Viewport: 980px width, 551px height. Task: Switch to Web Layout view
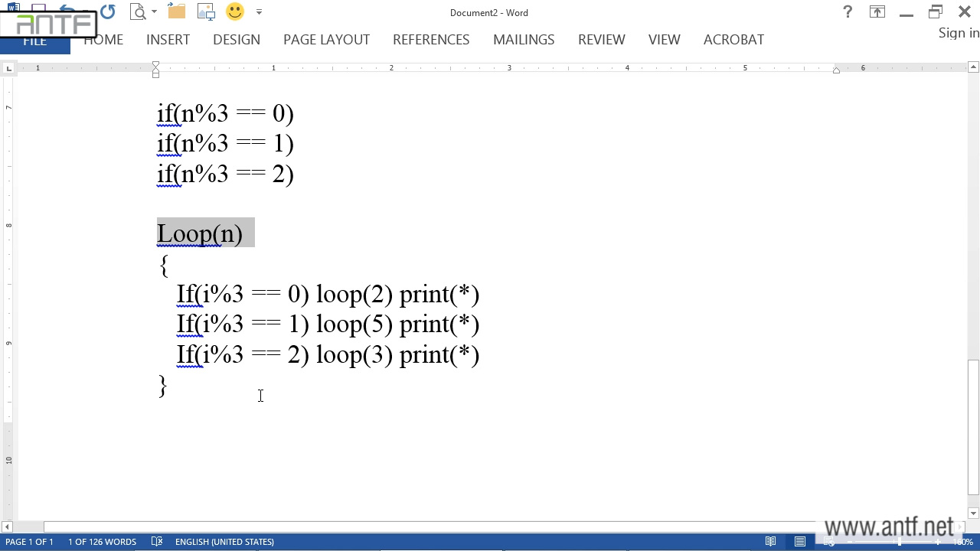[829, 542]
